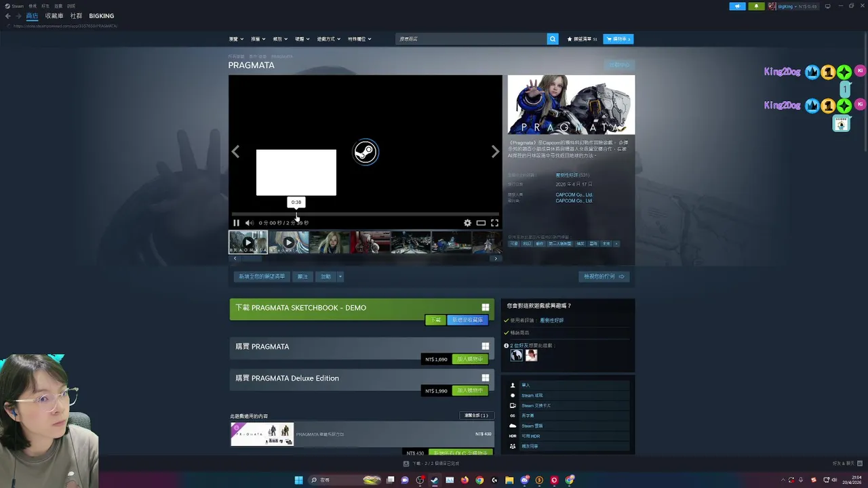Select the second trailer thumbnail
Image resolution: width=868 pixels, height=488 pixels.
tap(289, 242)
